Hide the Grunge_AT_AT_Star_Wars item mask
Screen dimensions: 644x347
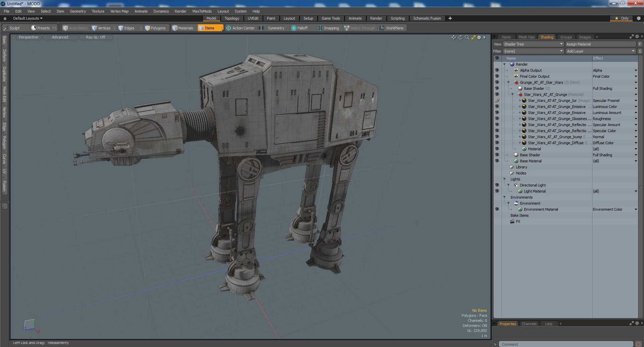pos(497,83)
